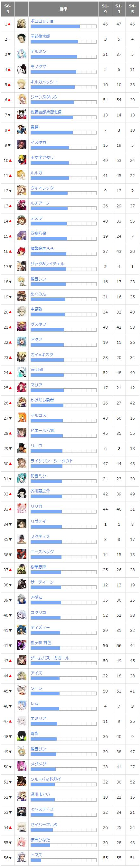The width and height of the screenshot is (140, 868).
Task: Select the レム character portrait
Action: point(22,706)
